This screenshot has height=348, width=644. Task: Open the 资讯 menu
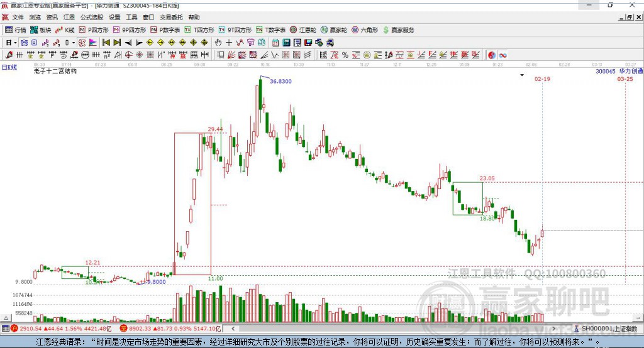coord(52,17)
